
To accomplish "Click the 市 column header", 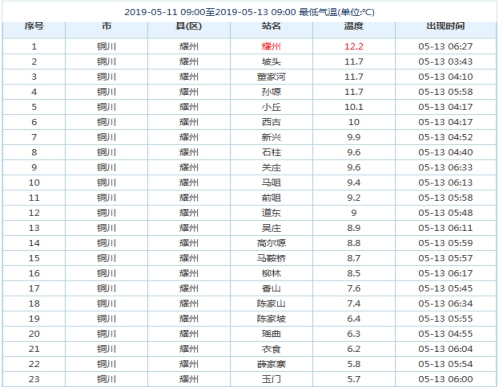I will click(x=107, y=26).
